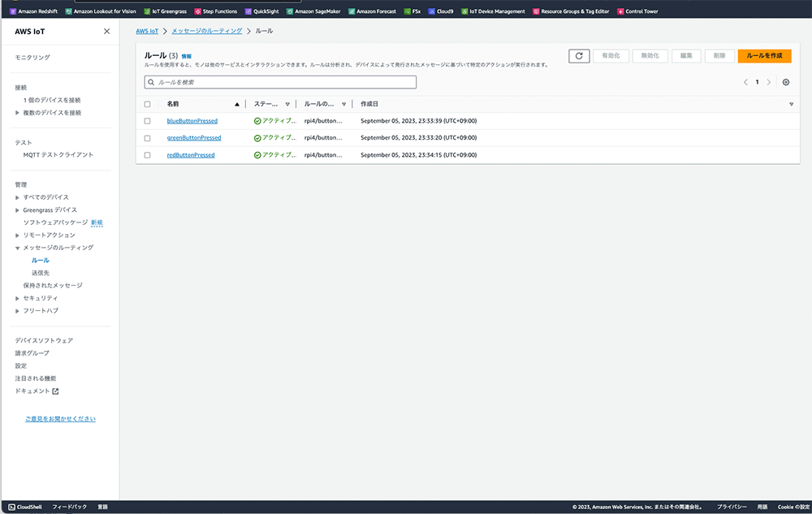
Task: Open IoT Device Management bookmark
Action: 493,11
